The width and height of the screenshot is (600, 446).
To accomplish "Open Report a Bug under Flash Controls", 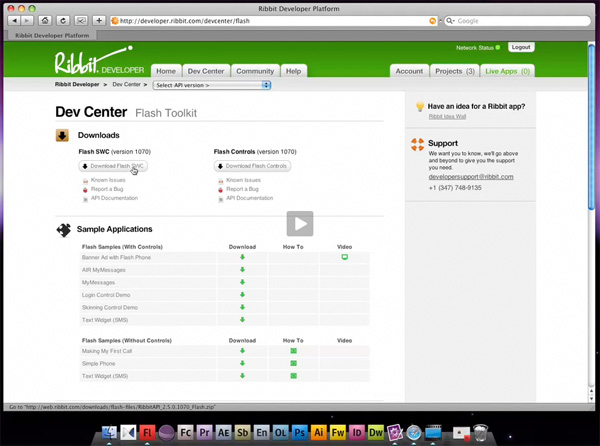I will [242, 189].
